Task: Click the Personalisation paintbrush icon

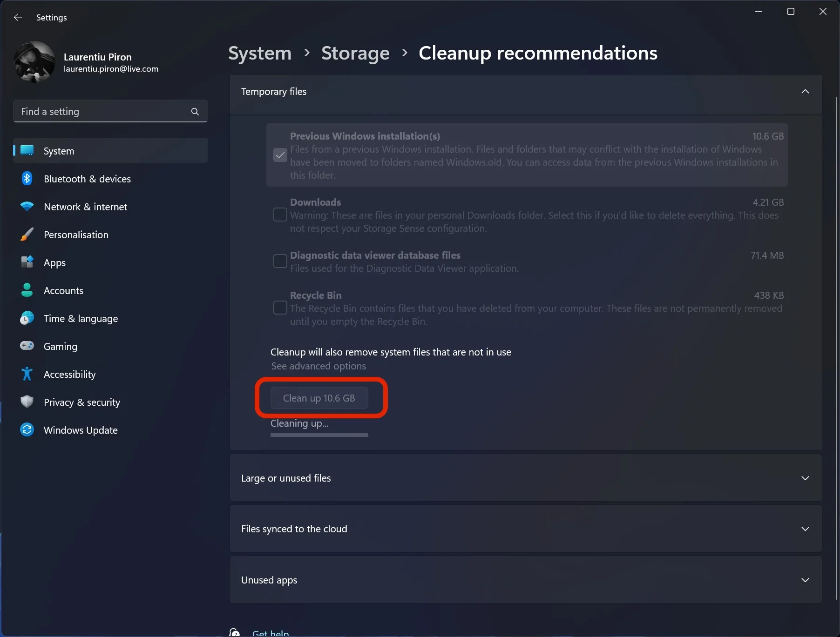Action: [27, 234]
